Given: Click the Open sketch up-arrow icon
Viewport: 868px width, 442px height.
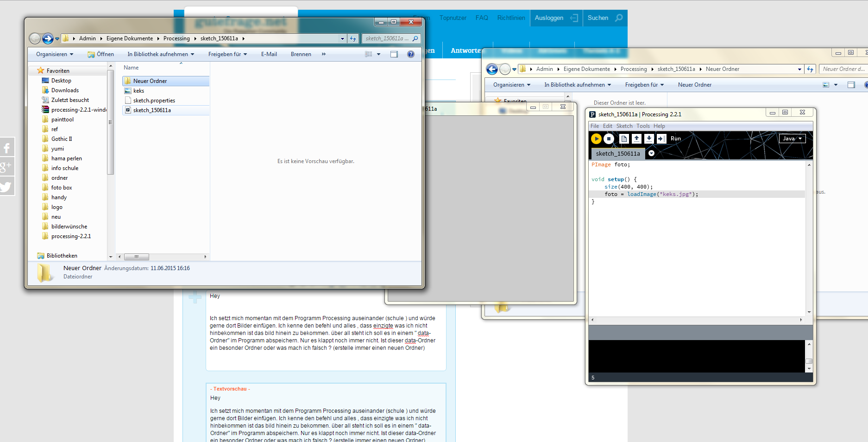Looking at the screenshot, I should 636,139.
